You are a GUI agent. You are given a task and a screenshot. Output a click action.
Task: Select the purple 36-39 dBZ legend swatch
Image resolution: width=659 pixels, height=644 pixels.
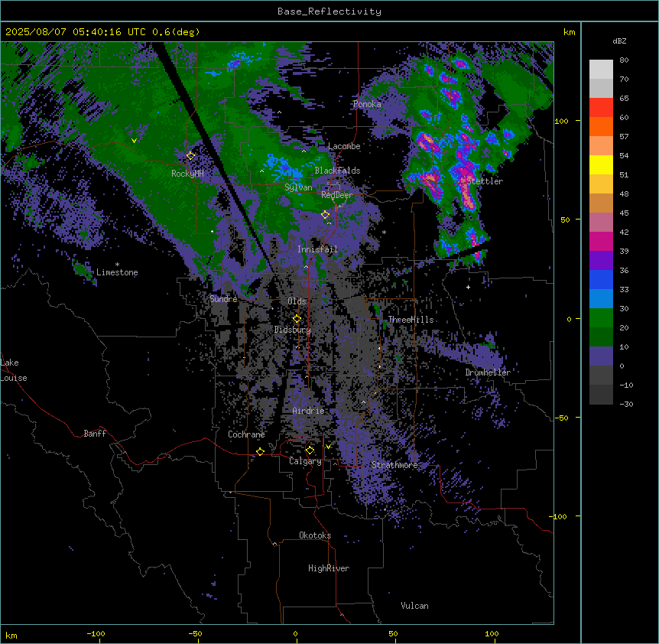pyautogui.click(x=601, y=261)
